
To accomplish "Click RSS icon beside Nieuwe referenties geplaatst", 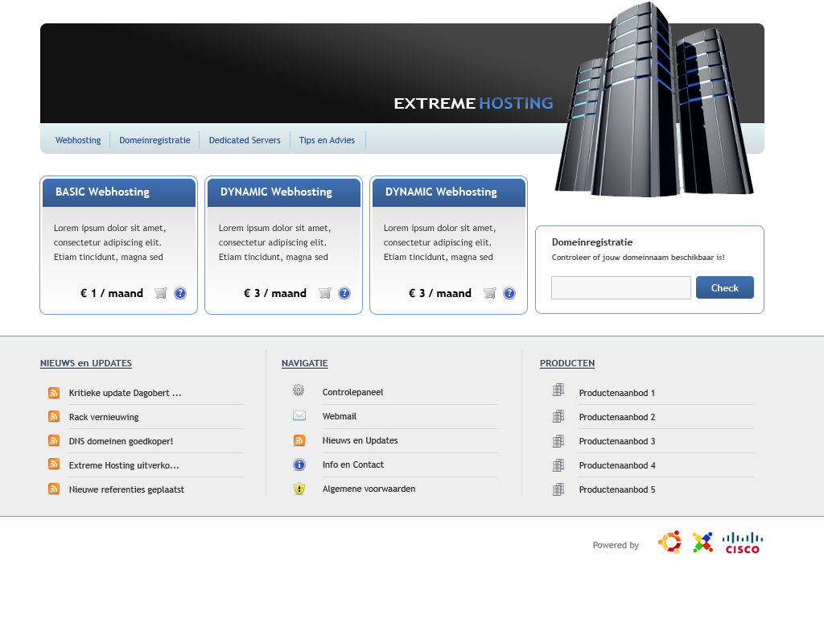I will [54, 489].
